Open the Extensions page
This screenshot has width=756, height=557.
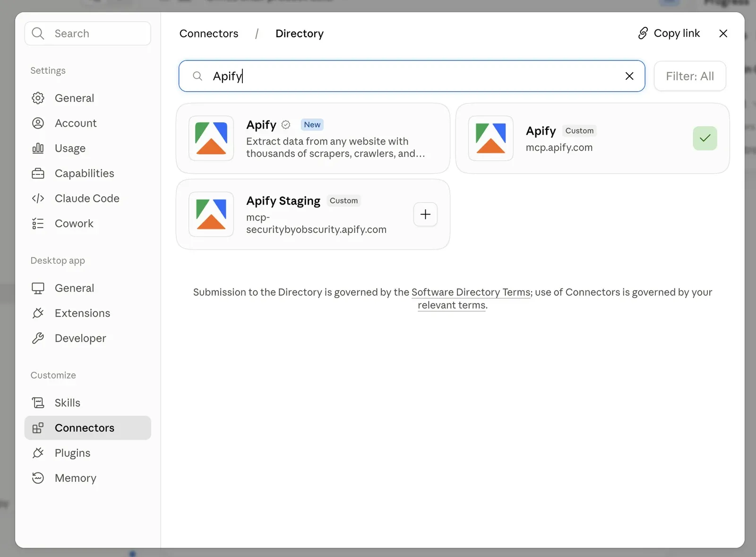click(88, 313)
